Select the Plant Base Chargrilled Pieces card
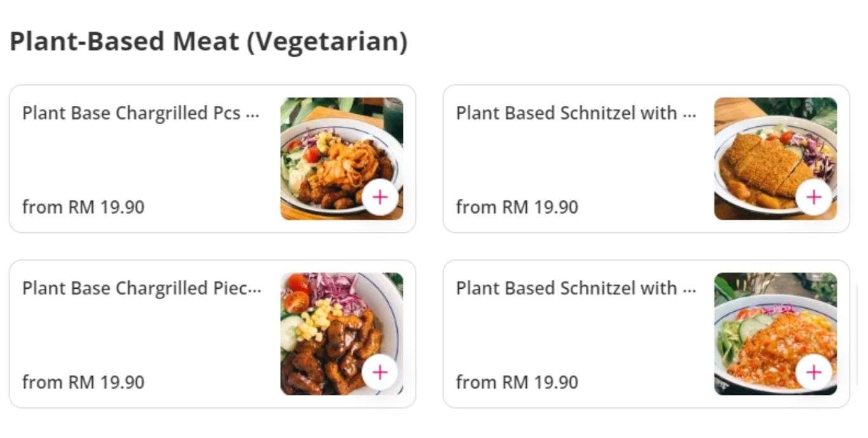Viewport: 868px width, 438px height. tap(159, 335)
